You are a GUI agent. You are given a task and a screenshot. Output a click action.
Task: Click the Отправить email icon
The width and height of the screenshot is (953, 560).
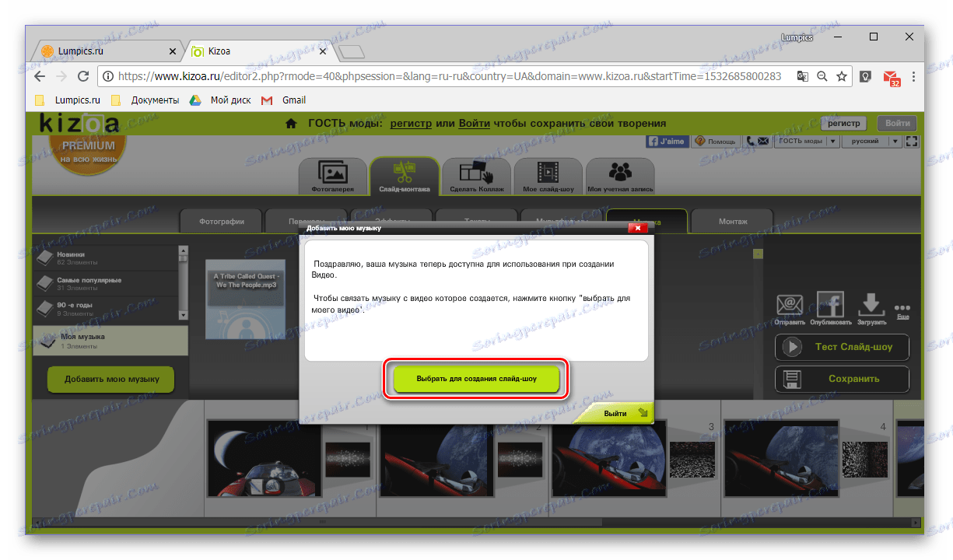pos(790,308)
